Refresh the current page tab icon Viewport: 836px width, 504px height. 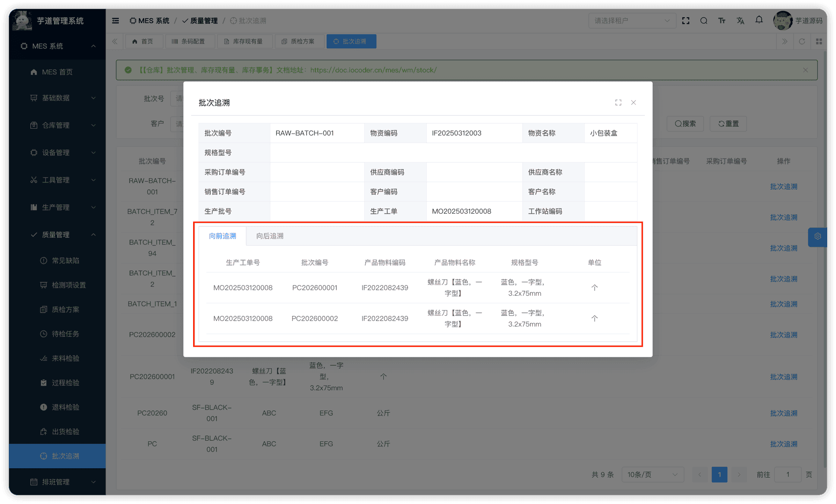tap(802, 42)
